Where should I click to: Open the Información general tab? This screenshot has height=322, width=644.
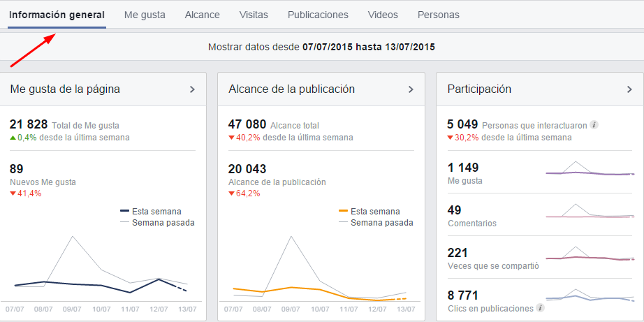point(57,15)
